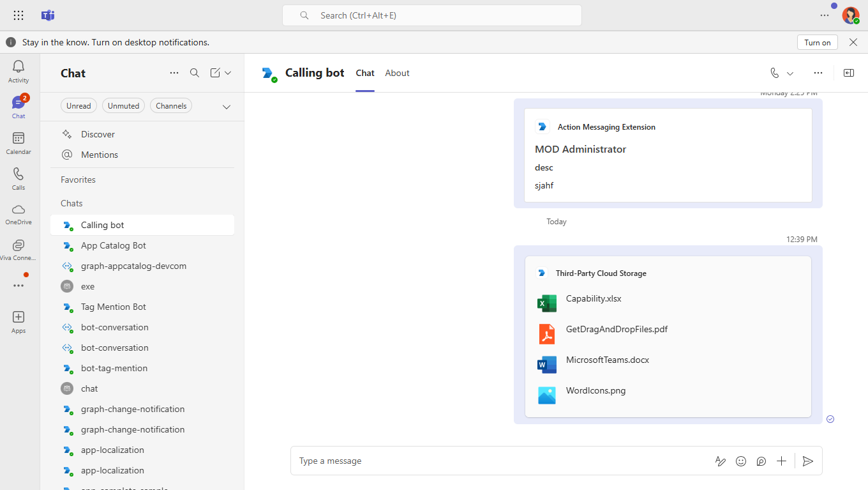This screenshot has width=868, height=490.
Task: Click the search box
Action: (x=432, y=15)
